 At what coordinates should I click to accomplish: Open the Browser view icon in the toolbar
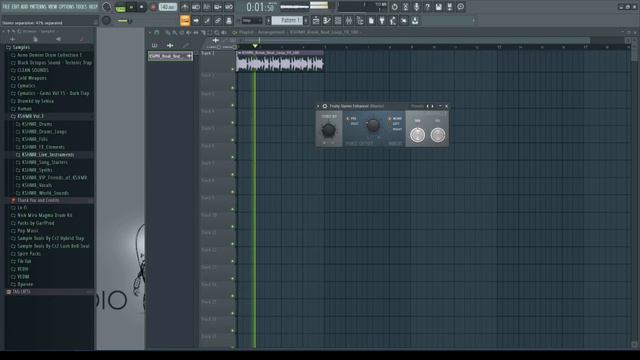[x=360, y=20]
